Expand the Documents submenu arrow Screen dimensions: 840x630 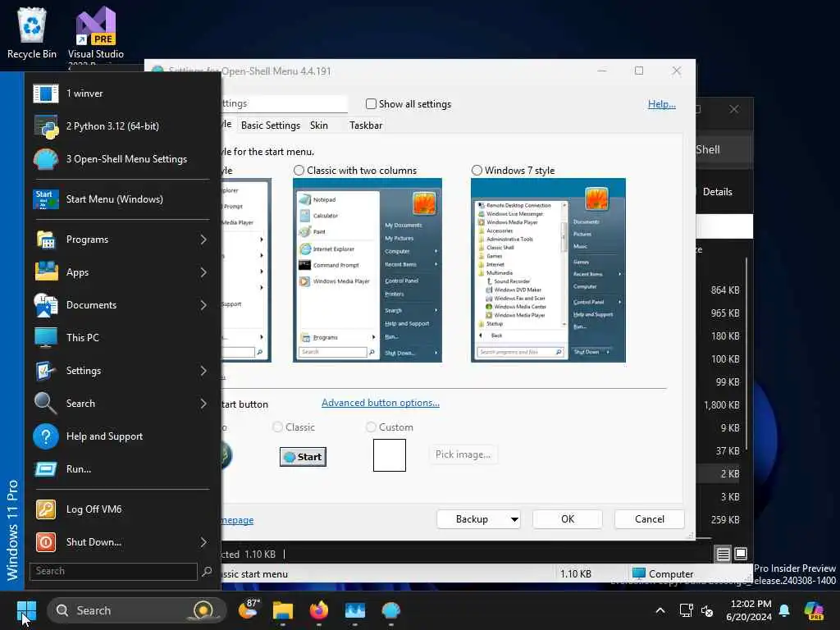pyautogui.click(x=203, y=305)
